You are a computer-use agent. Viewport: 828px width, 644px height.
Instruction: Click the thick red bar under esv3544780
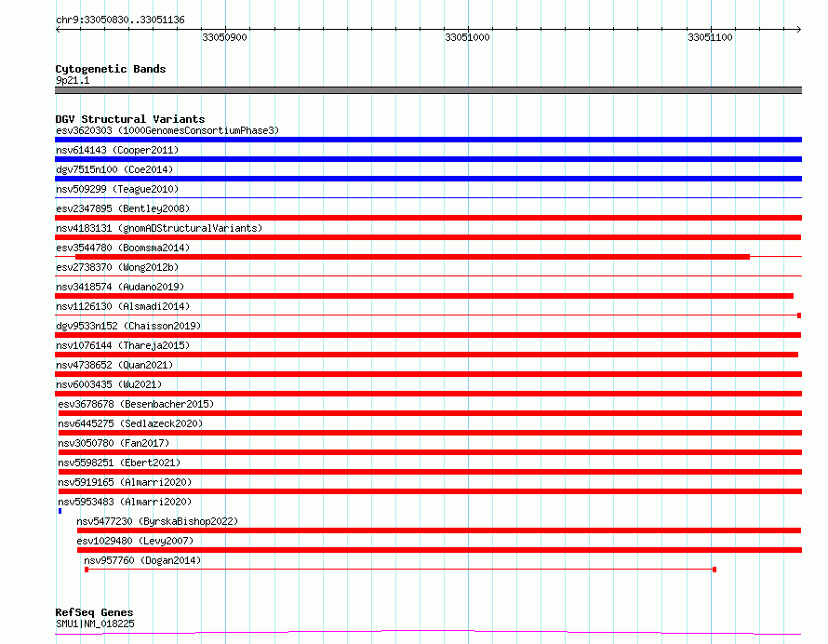(412, 257)
